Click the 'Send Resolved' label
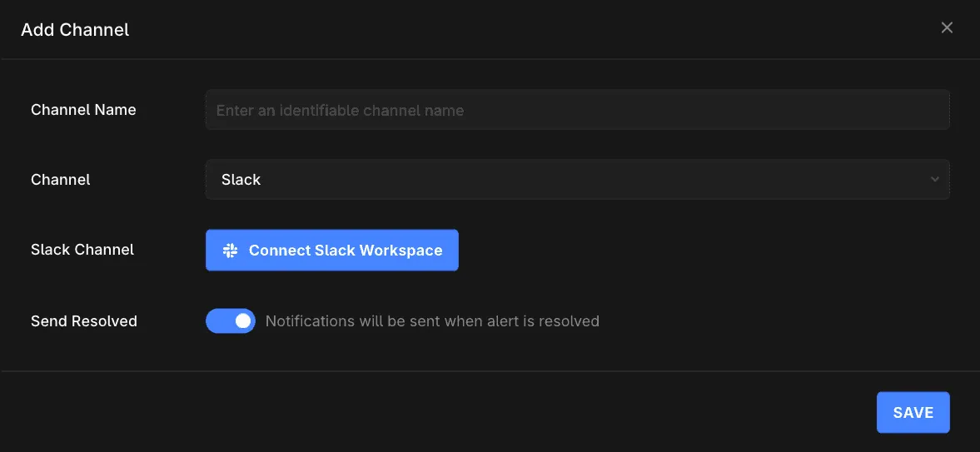 pos(84,320)
